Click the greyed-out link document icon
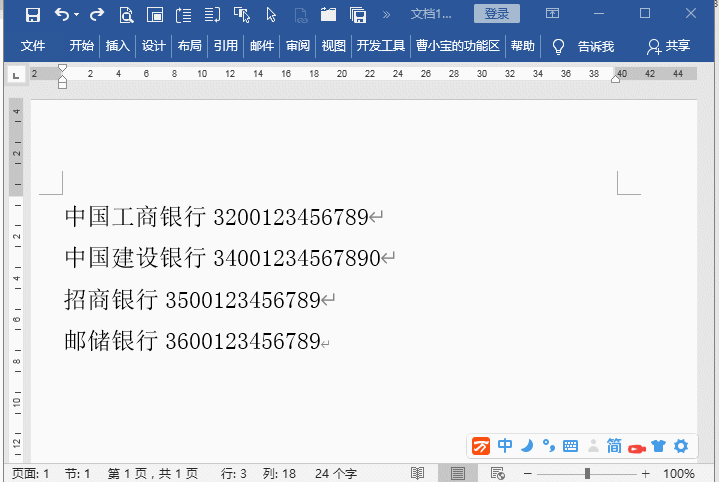This screenshot has width=719, height=482. pos(300,16)
